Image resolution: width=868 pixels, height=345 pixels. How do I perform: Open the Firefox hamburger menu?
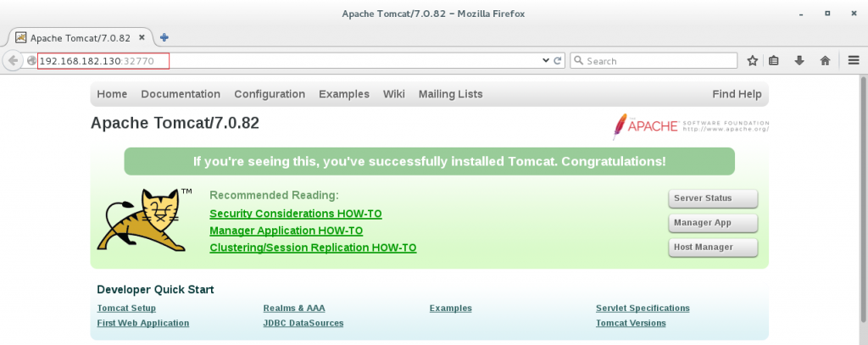(853, 61)
